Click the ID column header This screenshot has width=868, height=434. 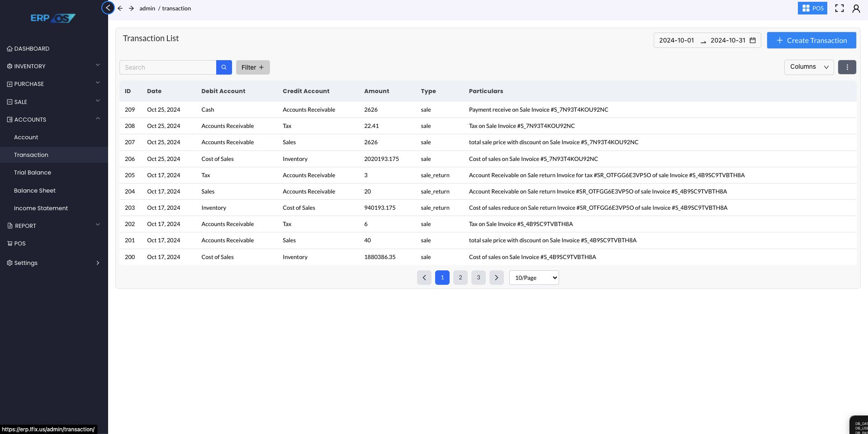(128, 91)
